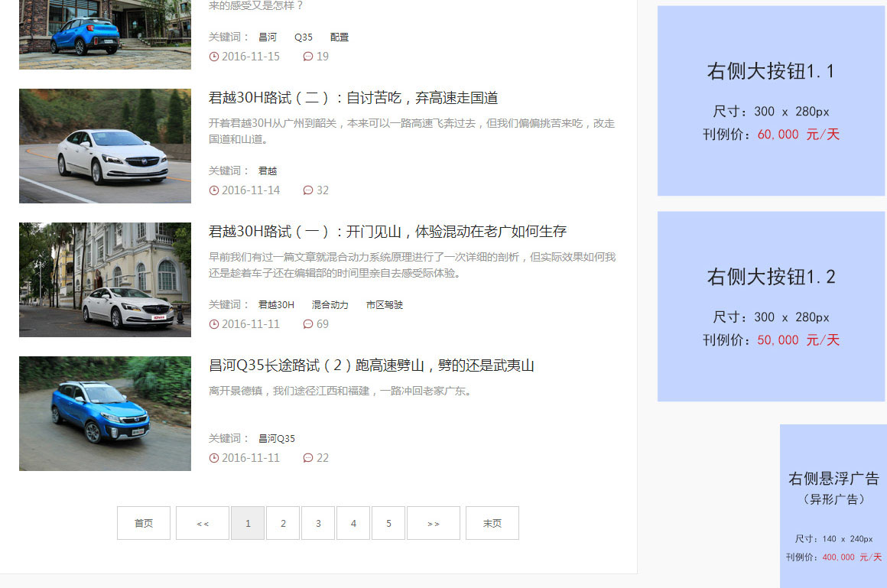887x588 pixels.
Task: Go to page 2
Action: [x=283, y=524]
